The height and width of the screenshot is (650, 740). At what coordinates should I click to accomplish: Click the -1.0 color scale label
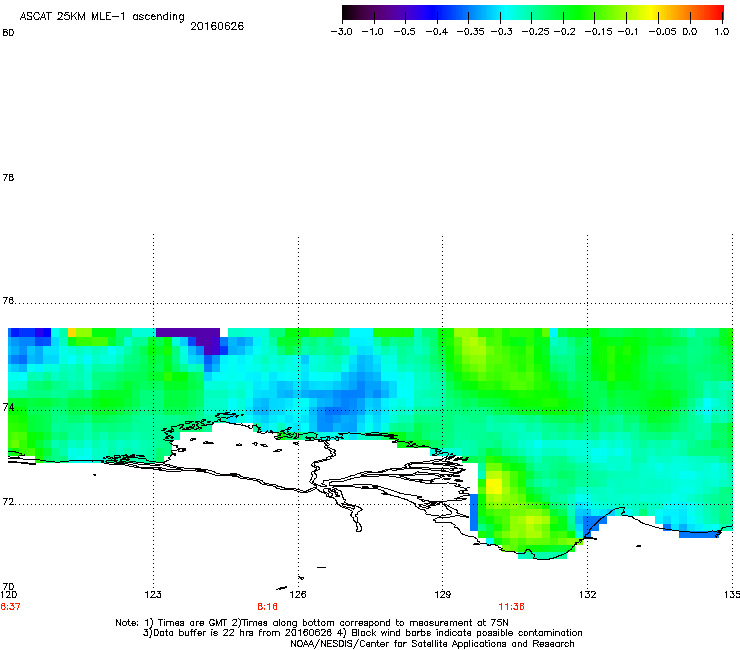pyautogui.click(x=372, y=32)
